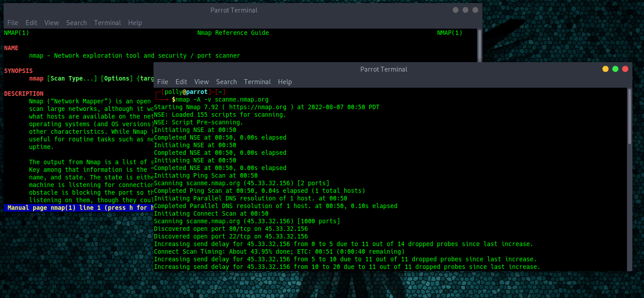Click rightmost gray button on background terminal
The height and width of the screenshot is (298, 644).
coord(475,10)
